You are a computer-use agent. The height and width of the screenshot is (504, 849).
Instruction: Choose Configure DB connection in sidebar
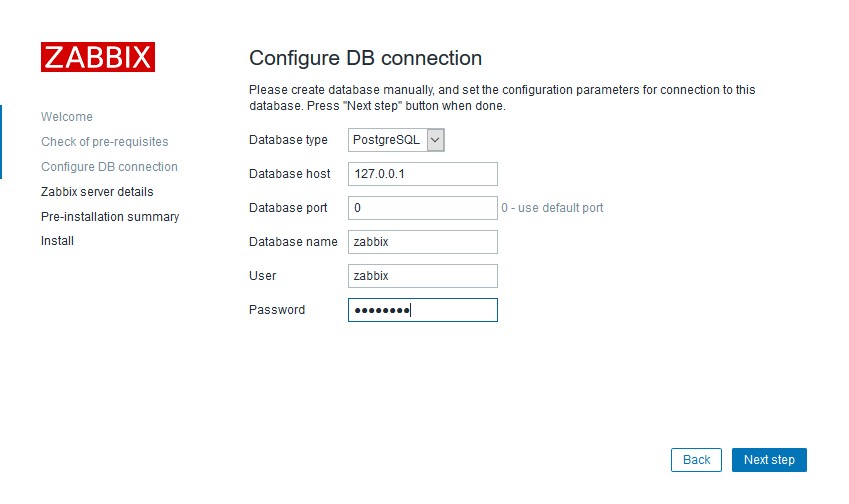109,167
